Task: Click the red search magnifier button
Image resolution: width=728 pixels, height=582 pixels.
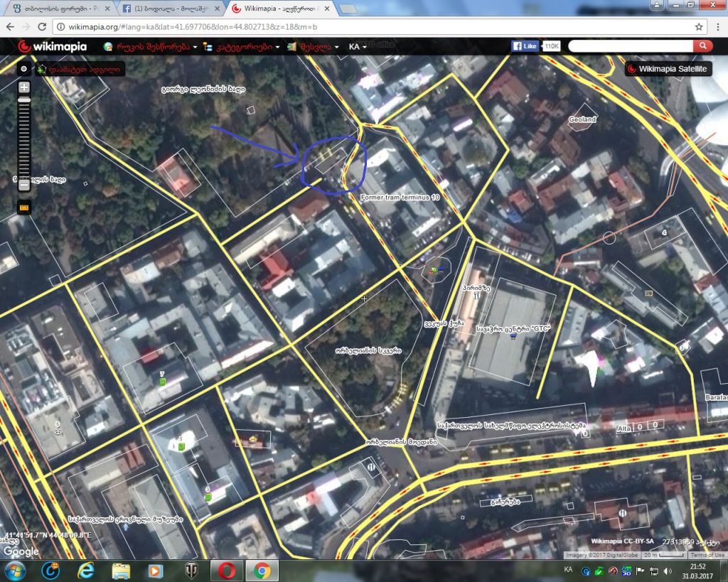Action: [x=702, y=46]
